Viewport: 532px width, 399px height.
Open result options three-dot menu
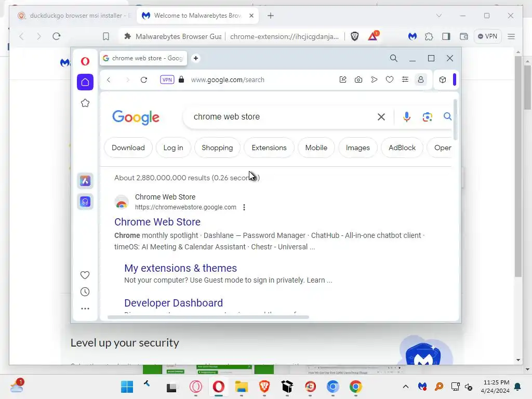244,207
